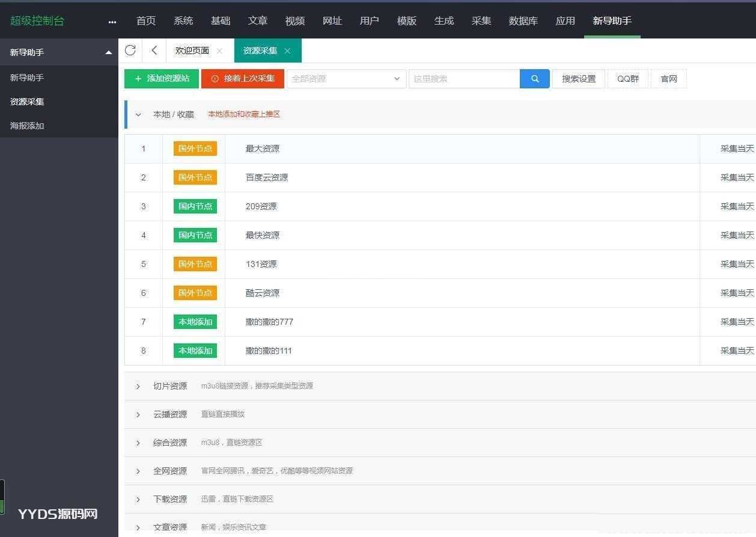Viewport: 756px width, 537px height.
Task: Expand the 下载资源 section
Action: [x=138, y=499]
